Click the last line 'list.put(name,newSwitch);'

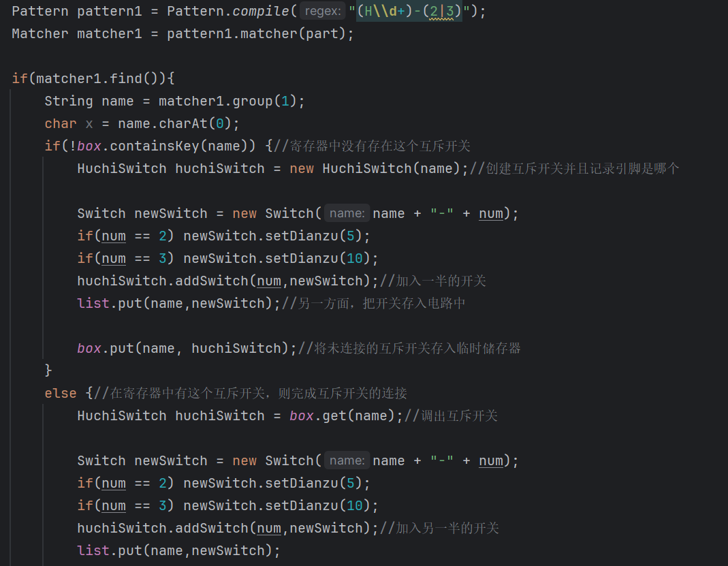(178, 551)
